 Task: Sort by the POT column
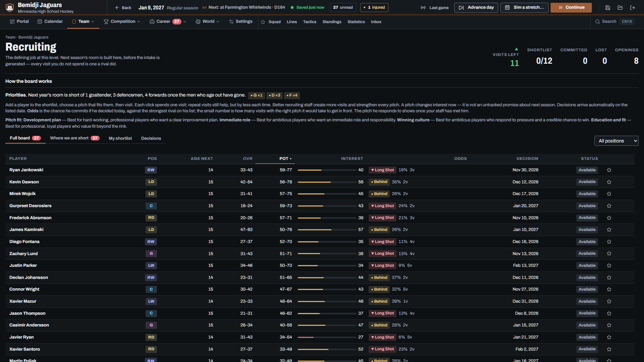click(285, 159)
